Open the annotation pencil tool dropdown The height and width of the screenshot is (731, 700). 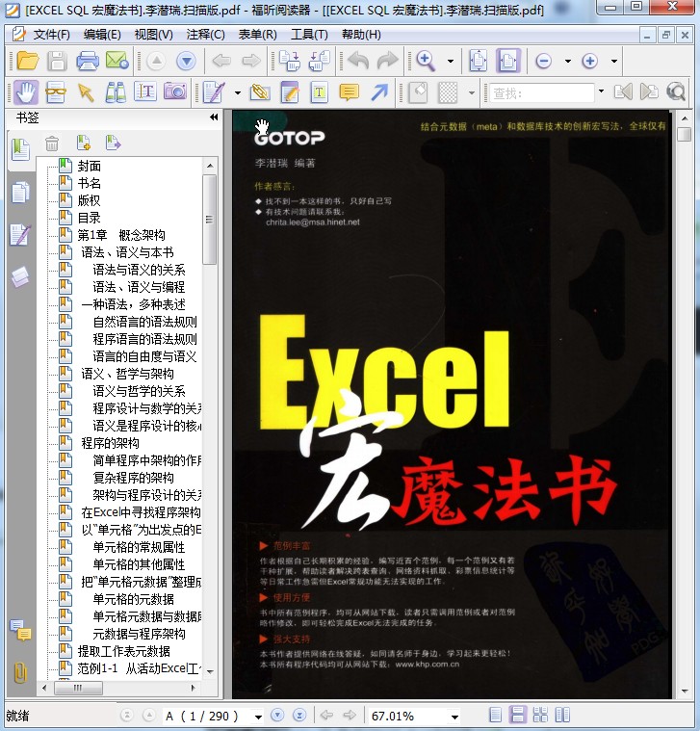(238, 92)
